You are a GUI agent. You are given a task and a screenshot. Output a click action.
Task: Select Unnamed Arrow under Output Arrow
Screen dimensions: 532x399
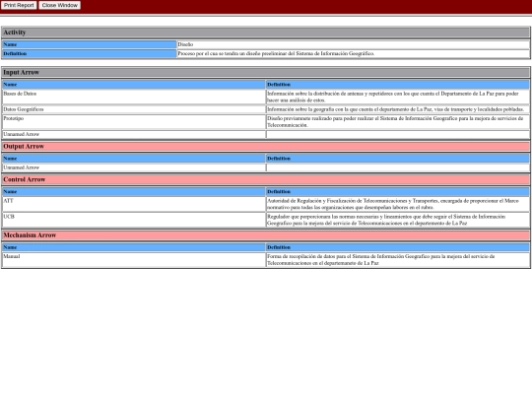click(x=21, y=167)
